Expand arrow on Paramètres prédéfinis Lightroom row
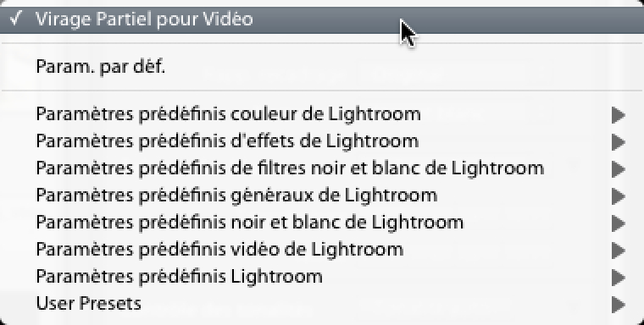644x325 pixels. 618,278
